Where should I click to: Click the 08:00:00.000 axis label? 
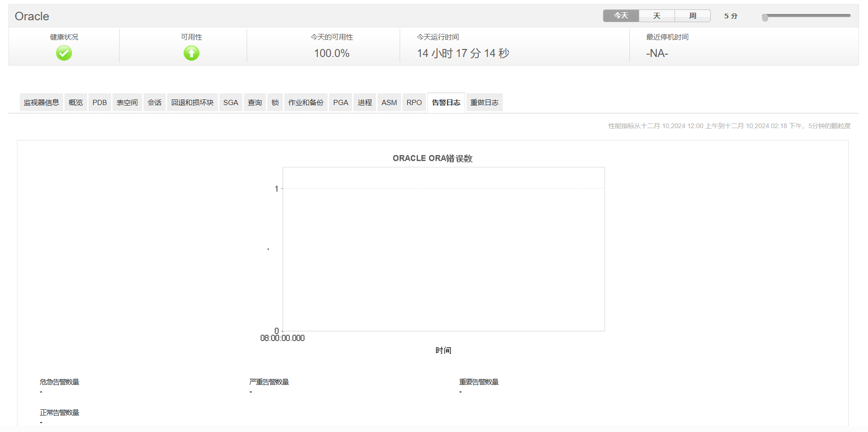[x=282, y=338]
